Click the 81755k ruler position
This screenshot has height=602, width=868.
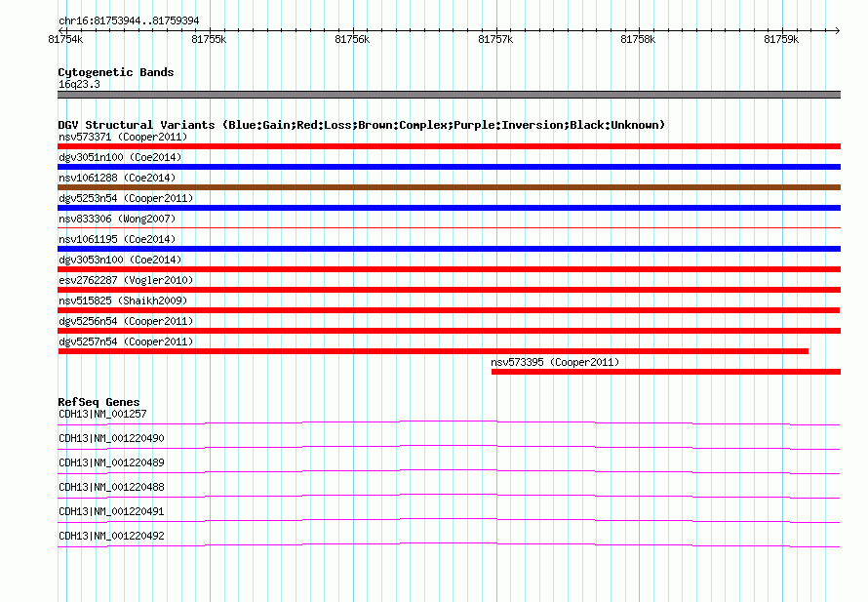(x=209, y=39)
